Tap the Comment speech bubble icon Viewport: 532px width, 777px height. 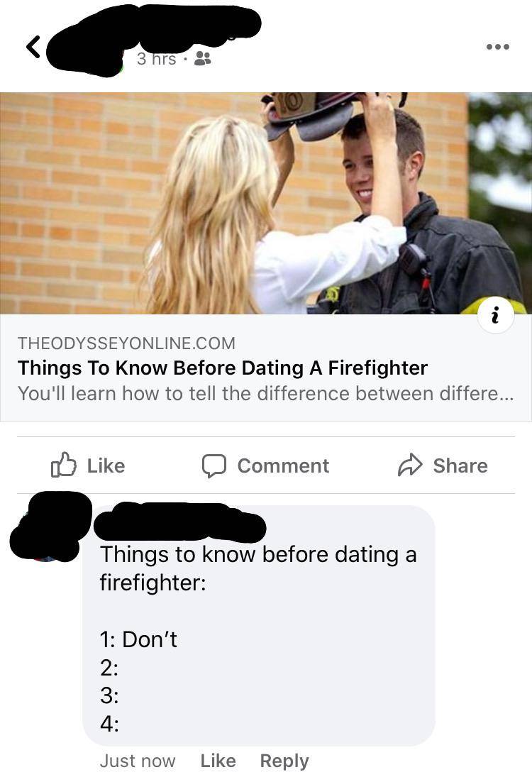[x=214, y=465]
